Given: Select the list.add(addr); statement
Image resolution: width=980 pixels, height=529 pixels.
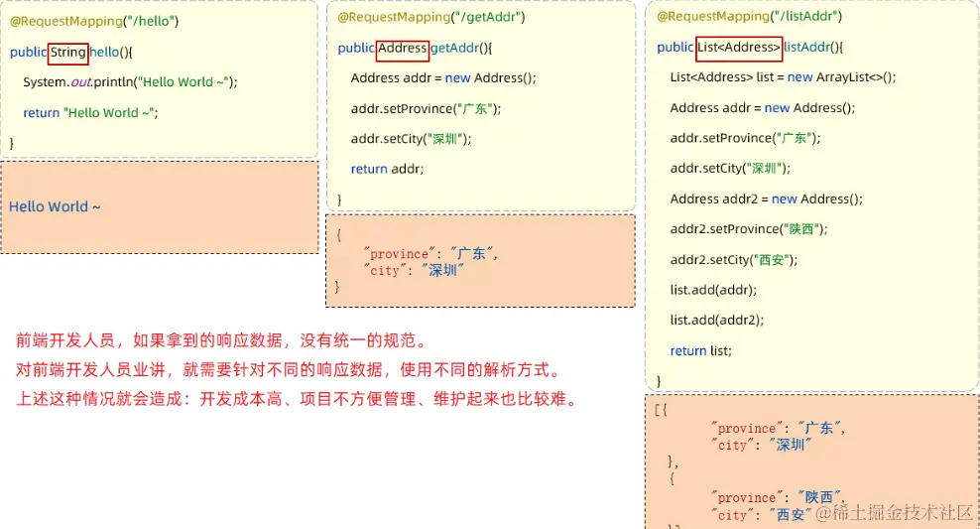Looking at the screenshot, I should point(713,290).
